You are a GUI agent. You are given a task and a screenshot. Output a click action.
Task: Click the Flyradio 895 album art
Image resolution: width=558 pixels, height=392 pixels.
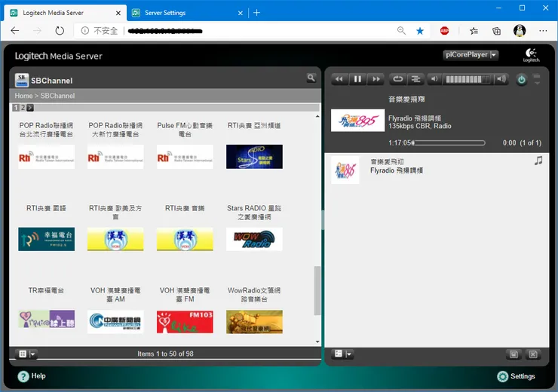click(x=357, y=121)
